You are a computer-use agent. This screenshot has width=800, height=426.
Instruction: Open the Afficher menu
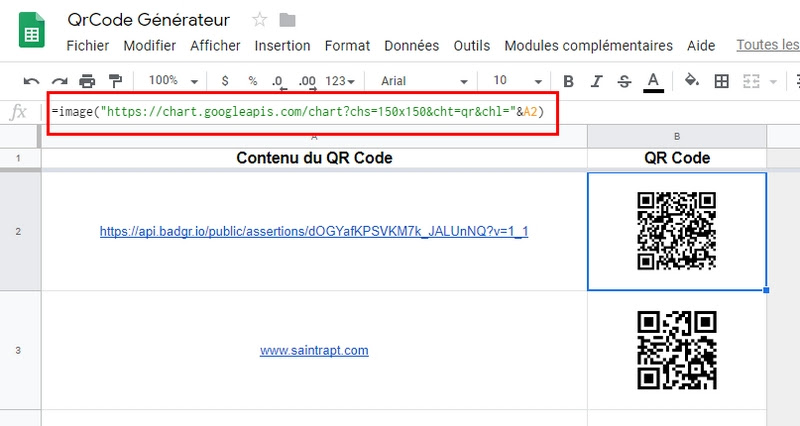click(x=215, y=46)
